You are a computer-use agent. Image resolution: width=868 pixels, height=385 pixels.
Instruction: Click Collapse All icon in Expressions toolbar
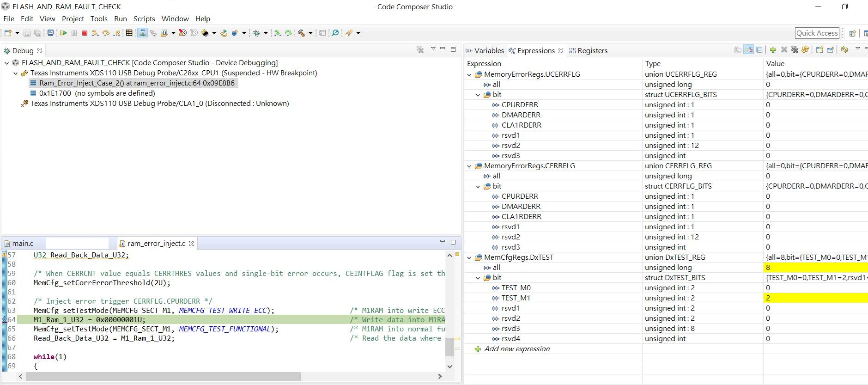[x=759, y=50]
